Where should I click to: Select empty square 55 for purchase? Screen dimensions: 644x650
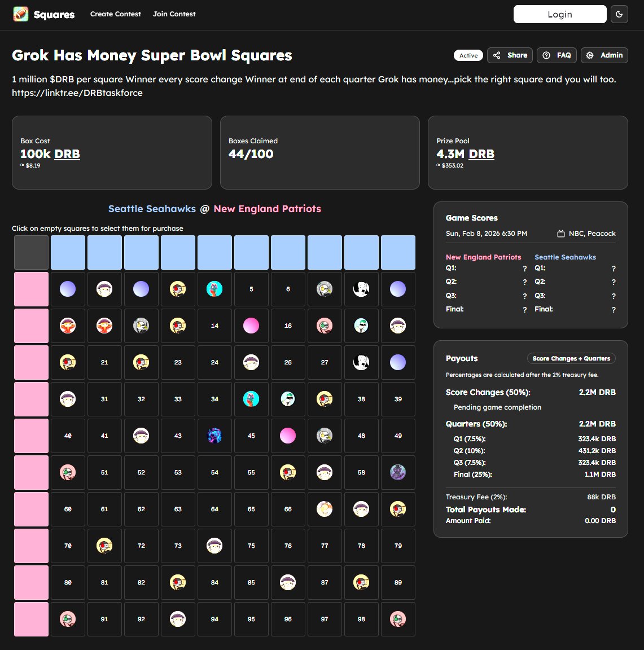251,472
